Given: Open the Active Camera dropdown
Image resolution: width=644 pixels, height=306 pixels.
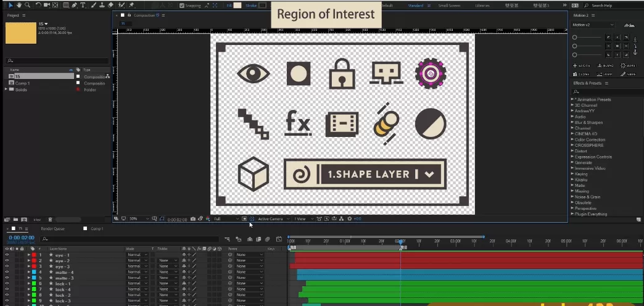Looking at the screenshot, I should (273, 219).
